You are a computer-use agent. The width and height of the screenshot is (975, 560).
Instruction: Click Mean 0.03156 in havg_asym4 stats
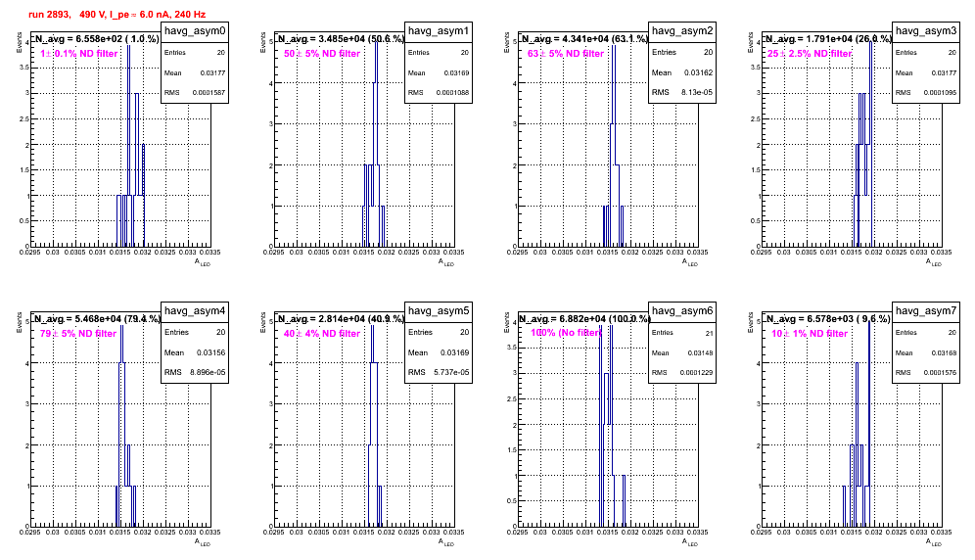[195, 352]
